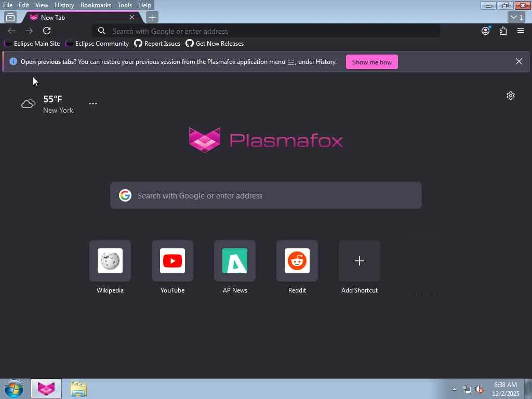532x399 pixels.
Task: Open the Extensions puzzle icon
Action: click(503, 31)
